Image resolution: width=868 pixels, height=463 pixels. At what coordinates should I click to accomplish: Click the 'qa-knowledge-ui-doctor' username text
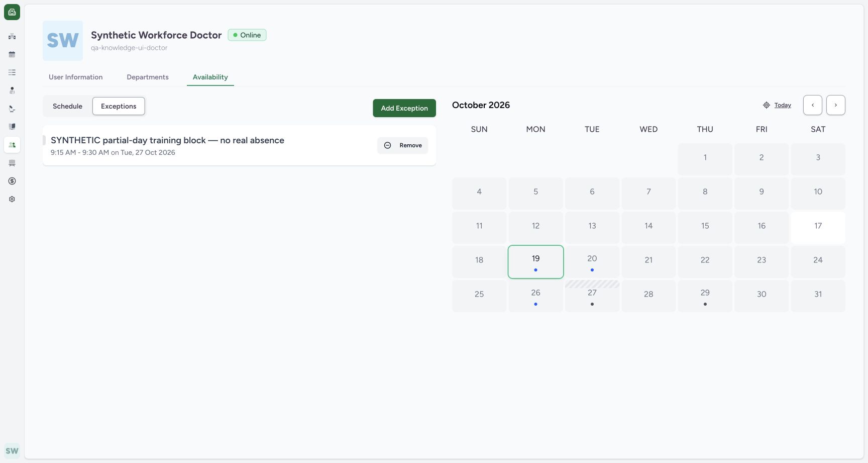point(129,48)
